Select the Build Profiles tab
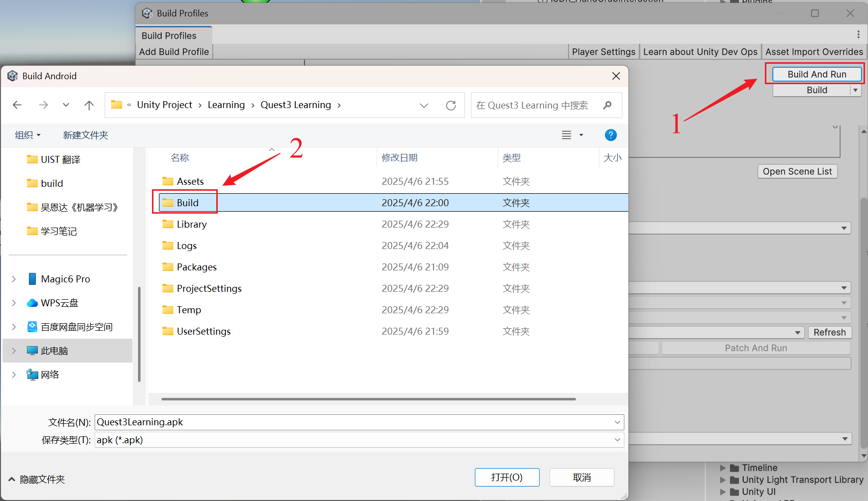 174,35
